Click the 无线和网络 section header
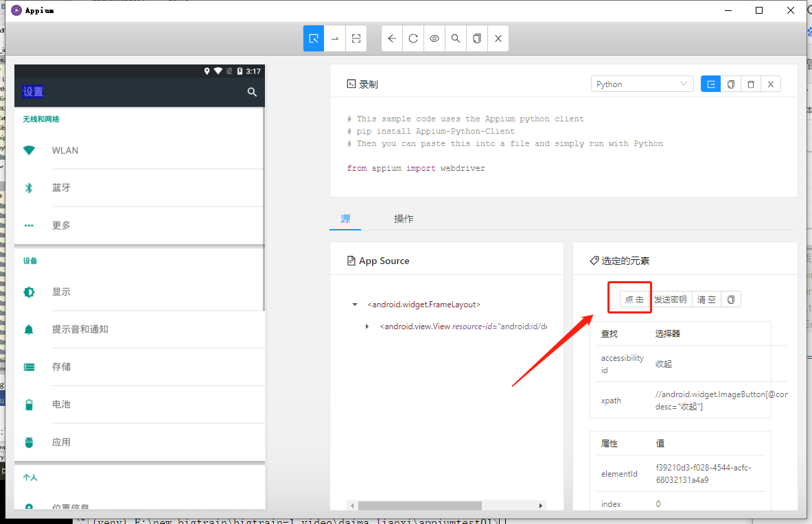 click(41, 119)
